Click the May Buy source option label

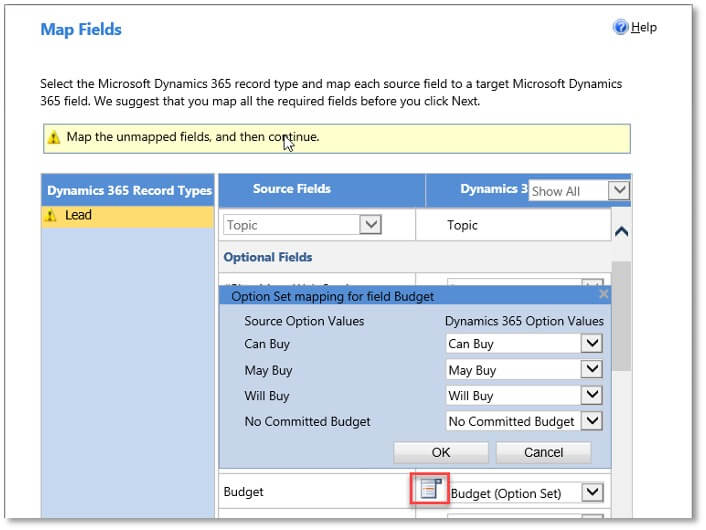268,370
